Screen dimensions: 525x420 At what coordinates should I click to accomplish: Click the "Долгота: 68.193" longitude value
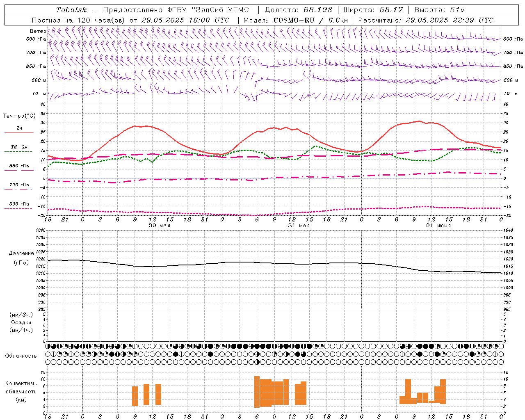[x=298, y=10]
